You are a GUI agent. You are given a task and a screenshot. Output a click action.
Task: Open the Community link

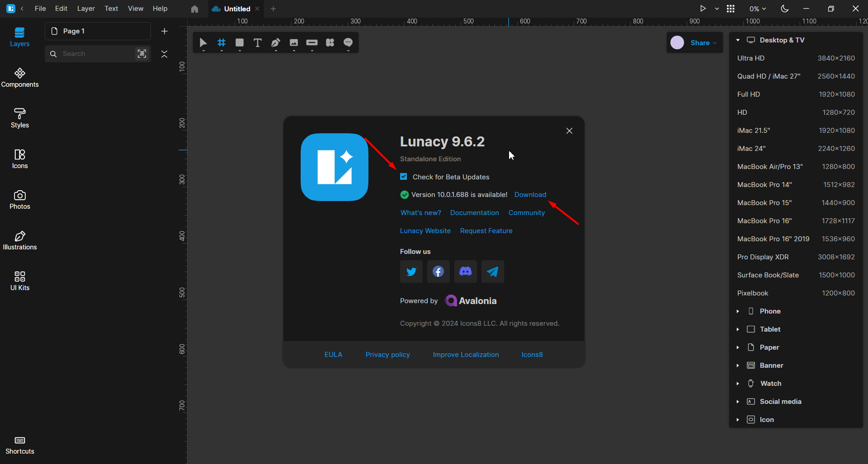527,213
